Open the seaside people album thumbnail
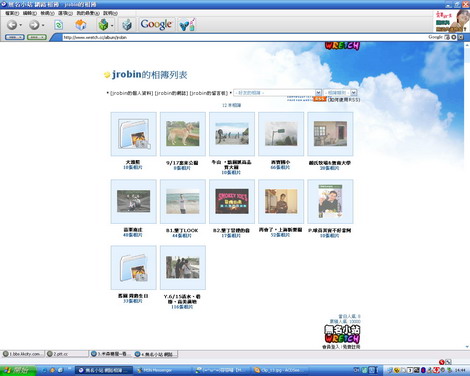Screen dimensions: 470x376 click(232, 134)
